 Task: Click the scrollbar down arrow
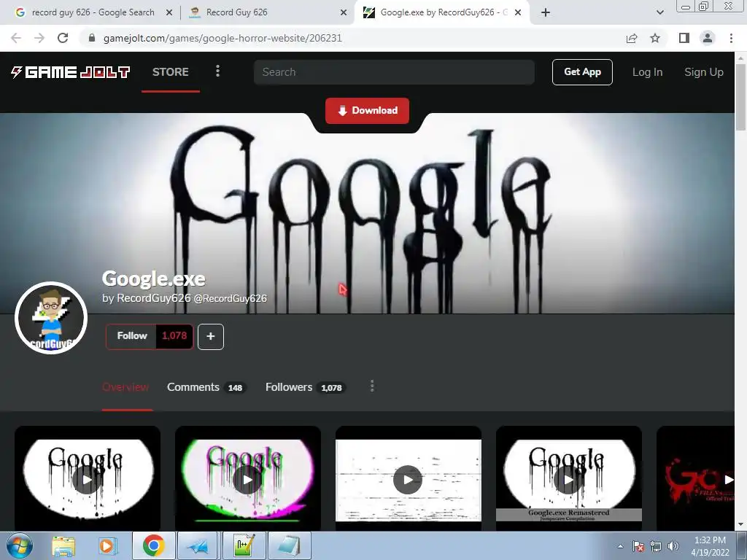click(740, 525)
